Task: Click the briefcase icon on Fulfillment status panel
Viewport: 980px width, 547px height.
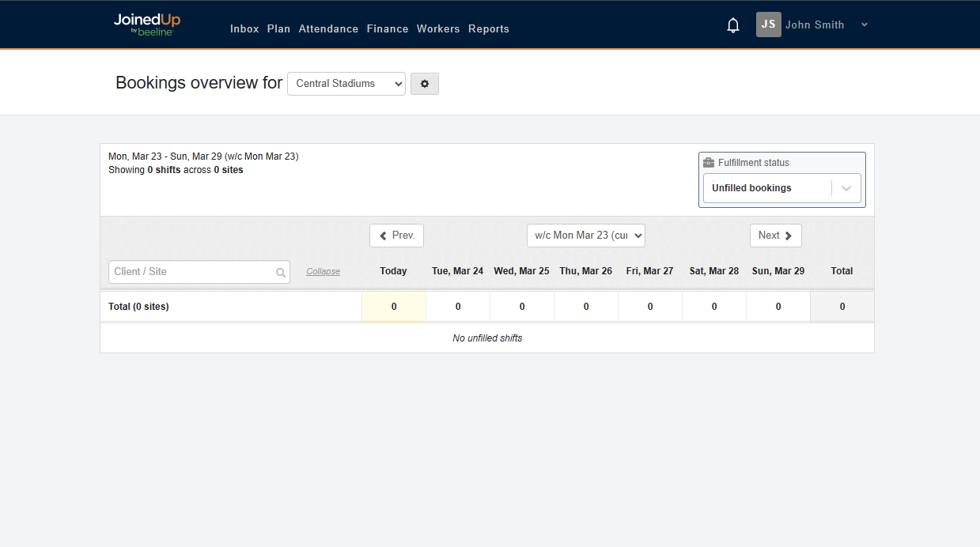Action: pyautogui.click(x=708, y=162)
